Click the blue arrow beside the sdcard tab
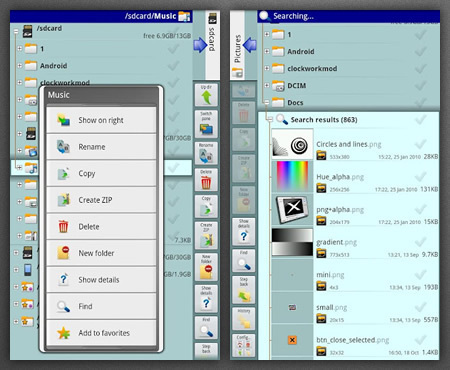Screen dimensions: 450x370 [x=200, y=45]
